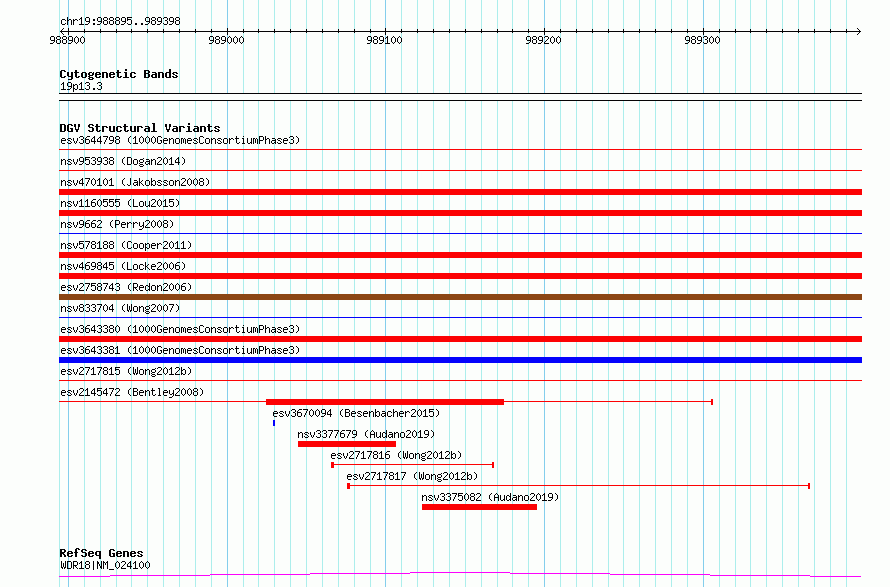Image resolution: width=890 pixels, height=587 pixels.
Task: Click the nsv3377679 (Audano2019) red bar
Action: (x=347, y=444)
